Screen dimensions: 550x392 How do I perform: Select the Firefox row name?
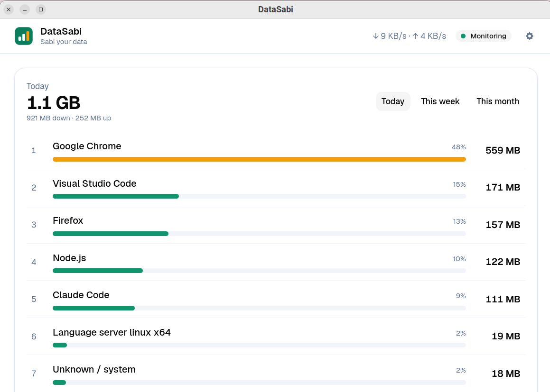[x=68, y=221]
